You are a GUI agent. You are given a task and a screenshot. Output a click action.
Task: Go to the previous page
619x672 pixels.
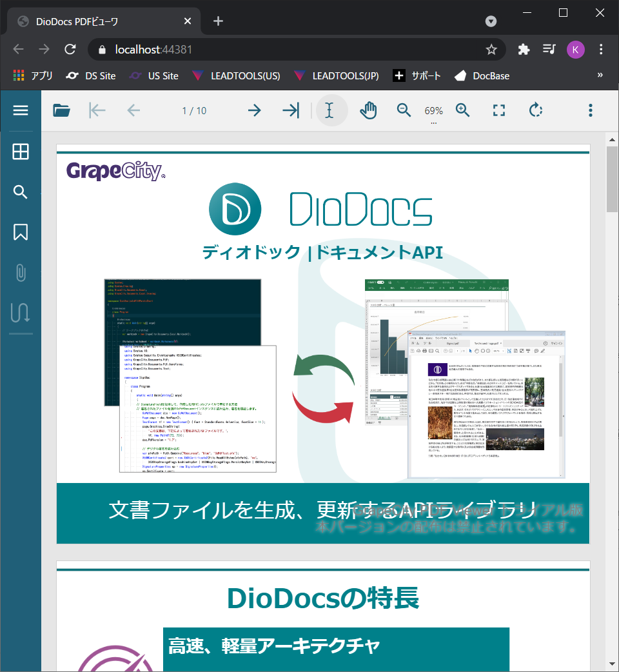pyautogui.click(x=133, y=110)
